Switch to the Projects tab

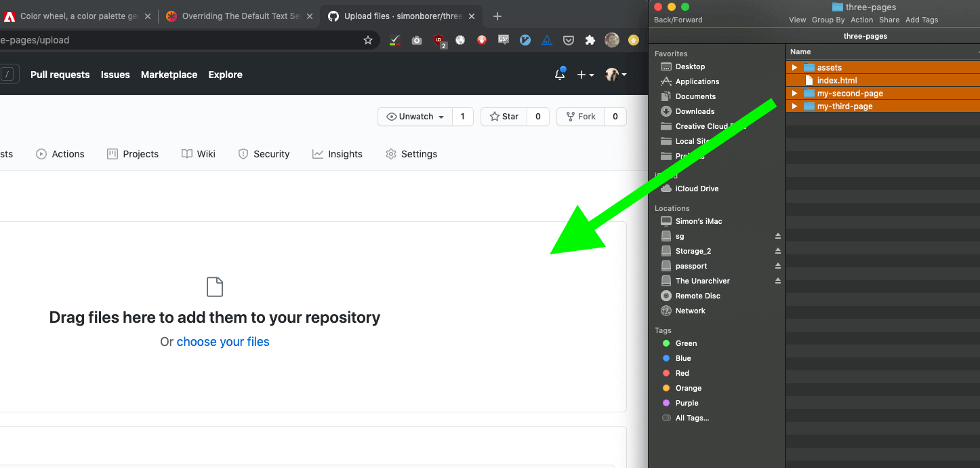[x=133, y=154]
